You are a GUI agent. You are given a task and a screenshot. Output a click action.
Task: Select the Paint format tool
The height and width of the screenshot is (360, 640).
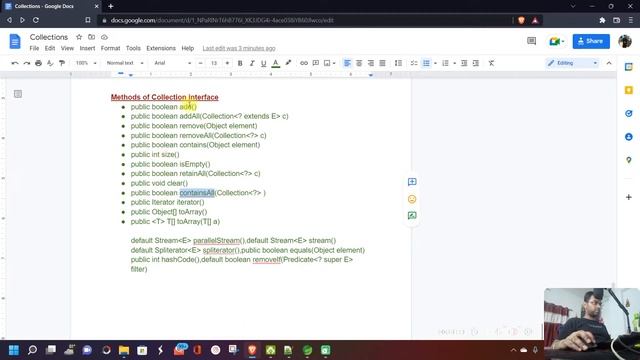click(62, 63)
